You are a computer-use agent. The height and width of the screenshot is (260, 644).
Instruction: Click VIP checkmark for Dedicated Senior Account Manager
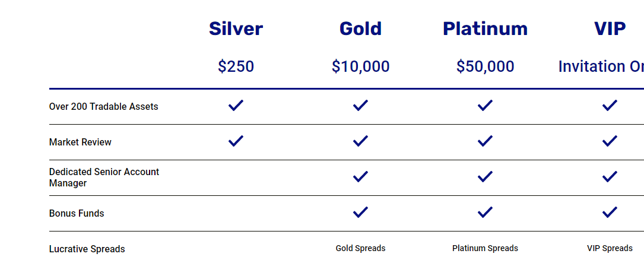click(x=610, y=177)
